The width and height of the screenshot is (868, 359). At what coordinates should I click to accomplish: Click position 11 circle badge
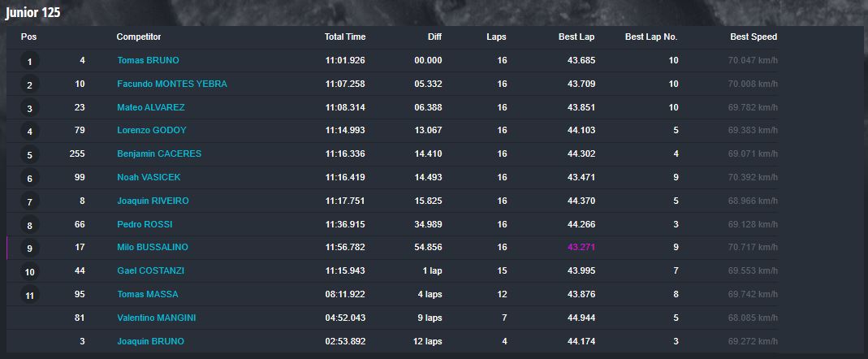click(x=30, y=296)
